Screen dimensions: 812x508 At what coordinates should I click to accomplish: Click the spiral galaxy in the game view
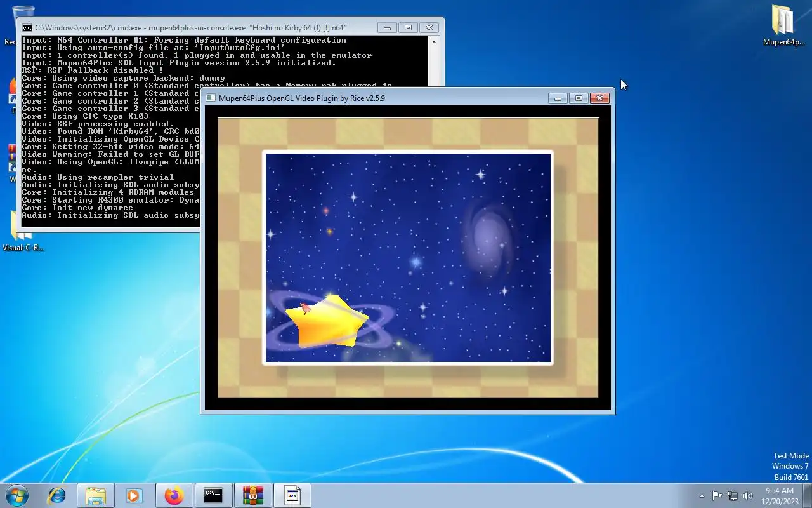[x=487, y=241]
